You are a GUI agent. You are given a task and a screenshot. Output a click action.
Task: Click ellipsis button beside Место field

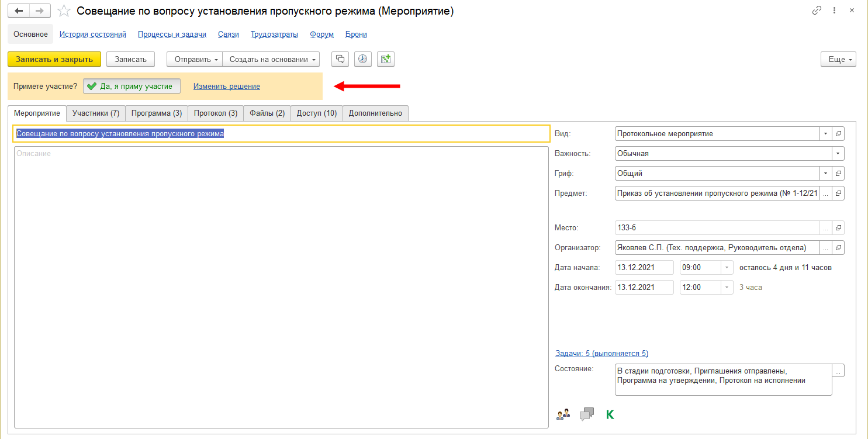pyautogui.click(x=826, y=228)
